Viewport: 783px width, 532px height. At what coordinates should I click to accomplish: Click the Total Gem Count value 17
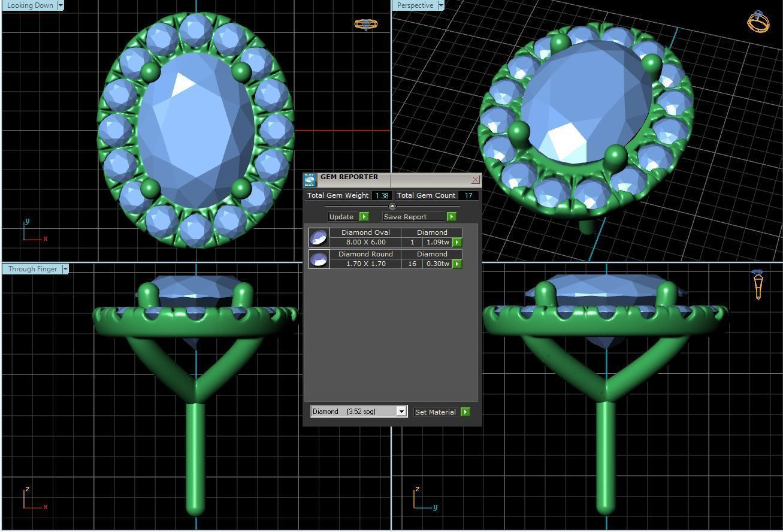[468, 195]
